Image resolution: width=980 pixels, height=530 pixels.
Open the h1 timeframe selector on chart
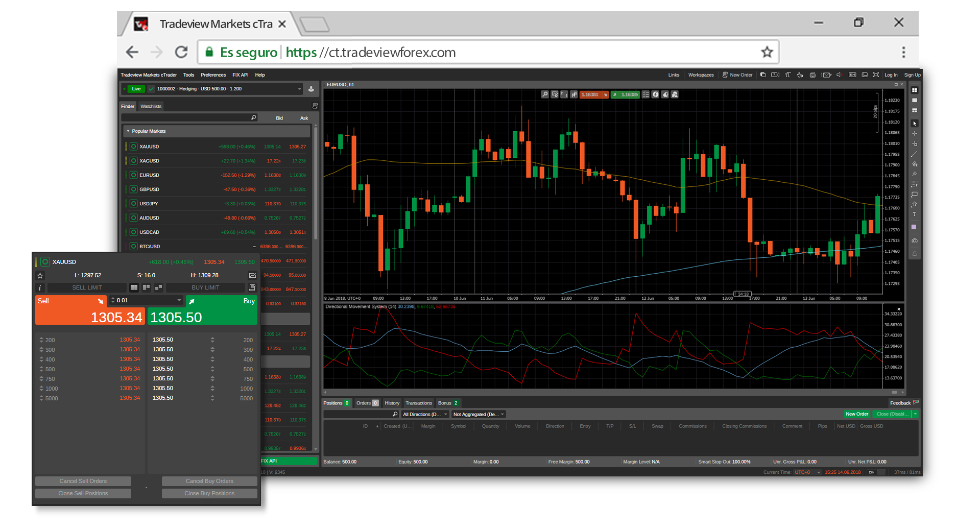point(564,94)
